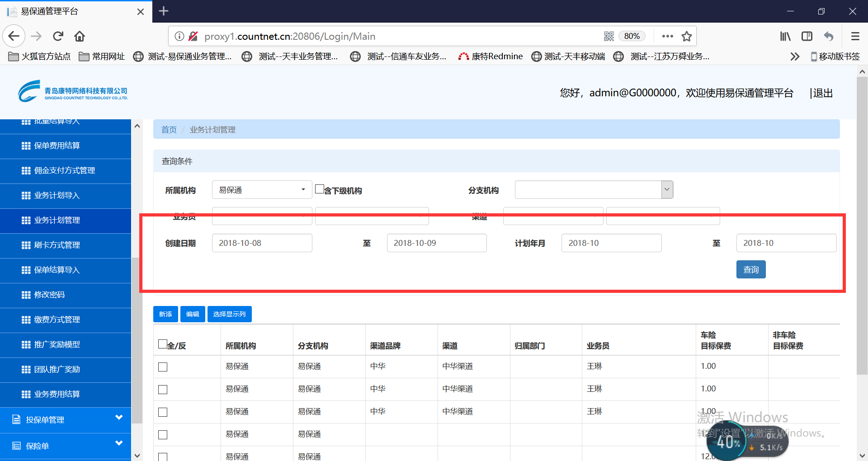Click the 创建日期 start date field
The height and width of the screenshot is (461, 868).
(262, 243)
